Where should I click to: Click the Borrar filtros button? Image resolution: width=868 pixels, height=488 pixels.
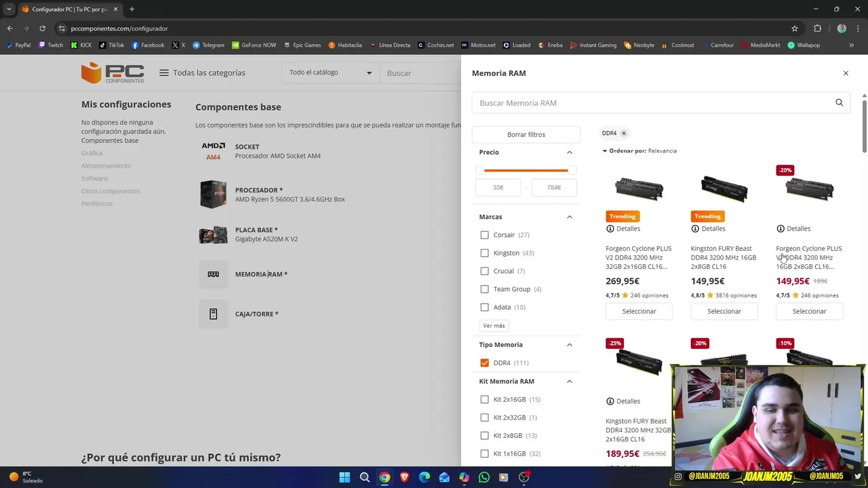[526, 134]
